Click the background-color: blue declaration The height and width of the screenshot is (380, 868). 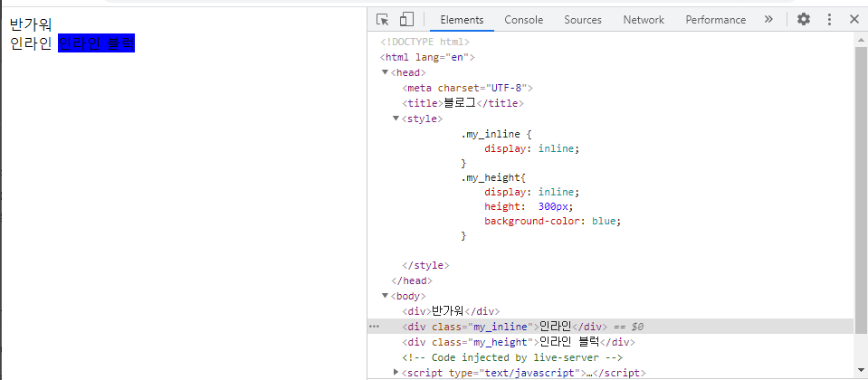click(553, 221)
